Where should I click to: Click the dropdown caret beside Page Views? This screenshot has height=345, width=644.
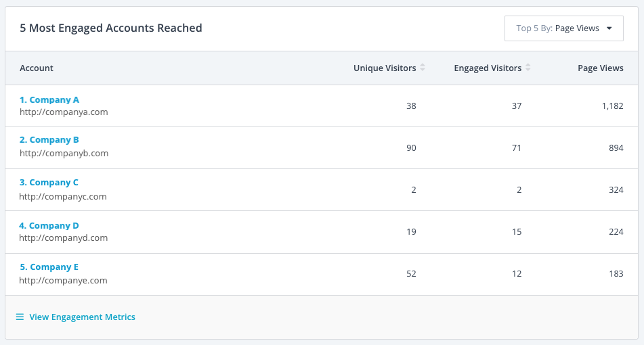pyautogui.click(x=609, y=28)
